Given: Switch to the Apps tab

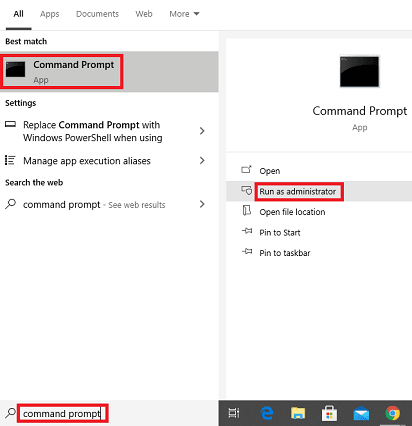Looking at the screenshot, I should click(x=50, y=14).
